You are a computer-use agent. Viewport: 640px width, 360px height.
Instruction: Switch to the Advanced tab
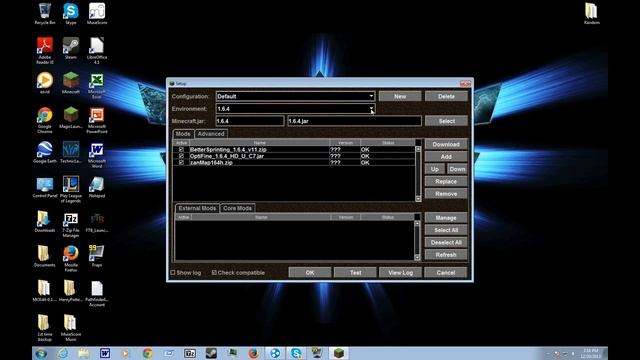point(211,134)
